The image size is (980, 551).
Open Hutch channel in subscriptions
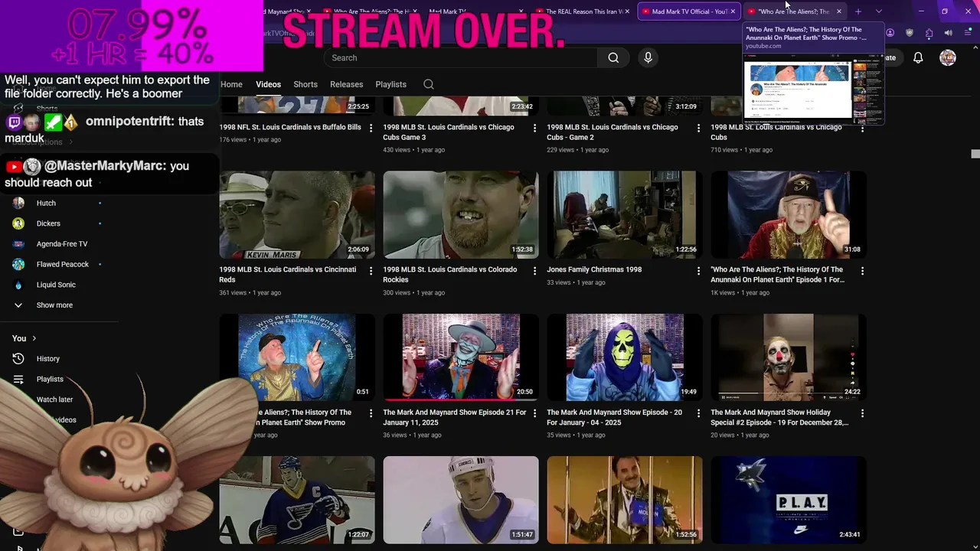(x=46, y=203)
